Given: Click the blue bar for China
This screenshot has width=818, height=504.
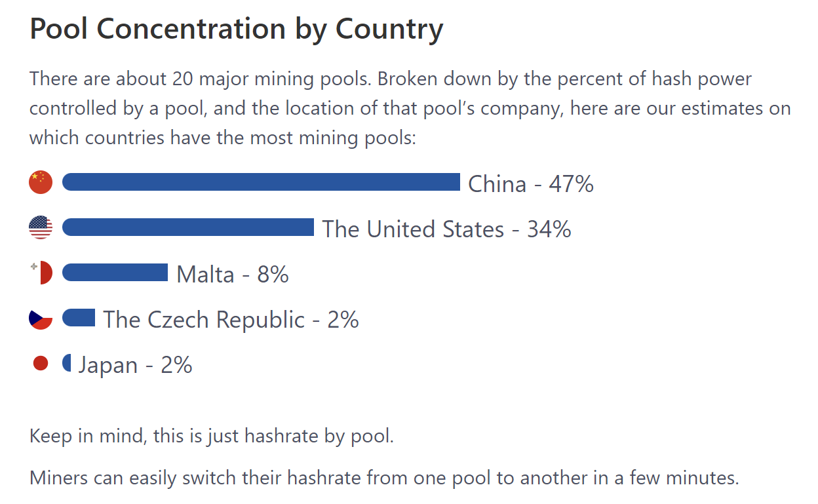Looking at the screenshot, I should click(261, 182).
